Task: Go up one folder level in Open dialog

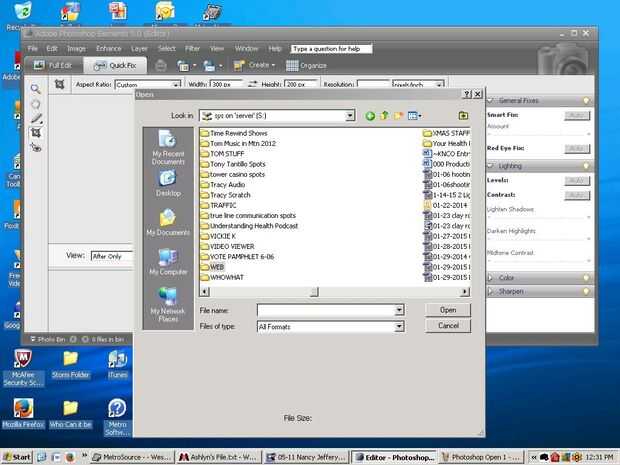Action: click(x=384, y=115)
